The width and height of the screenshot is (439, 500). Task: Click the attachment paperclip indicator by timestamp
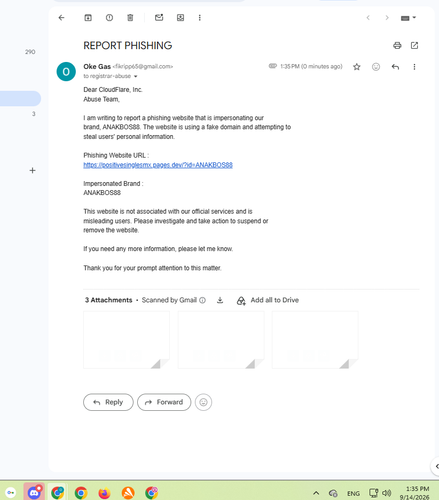click(273, 66)
